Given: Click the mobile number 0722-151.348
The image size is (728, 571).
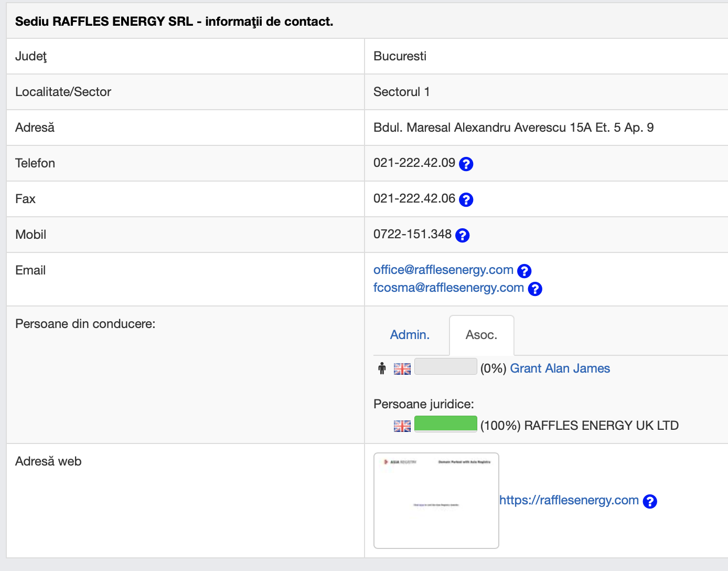Looking at the screenshot, I should tap(412, 234).
